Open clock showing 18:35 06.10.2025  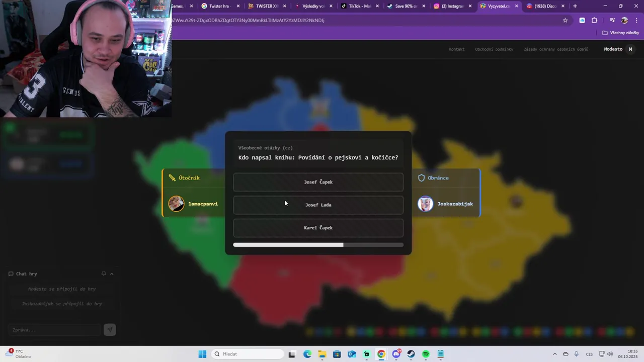(628, 354)
